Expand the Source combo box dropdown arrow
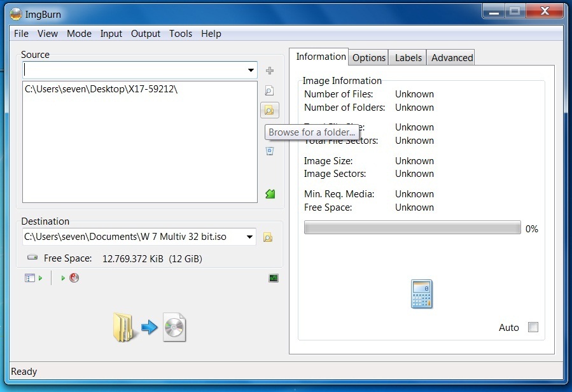The width and height of the screenshot is (572, 392). point(251,70)
